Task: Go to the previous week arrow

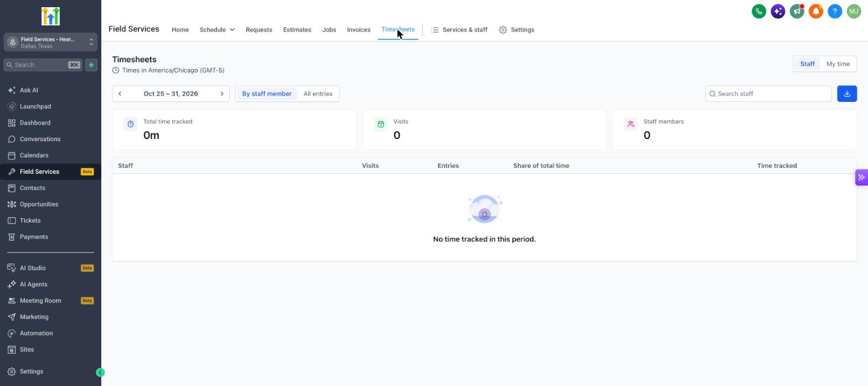Action: (120, 94)
